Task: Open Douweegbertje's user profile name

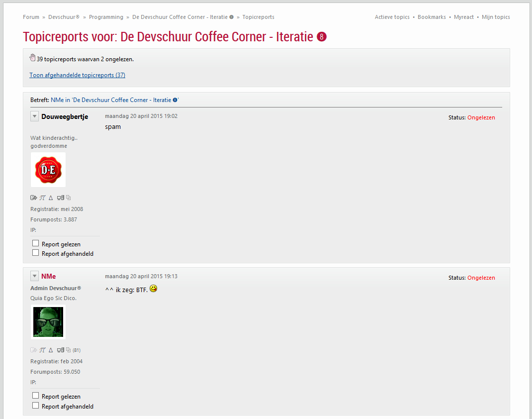Action: [x=65, y=116]
